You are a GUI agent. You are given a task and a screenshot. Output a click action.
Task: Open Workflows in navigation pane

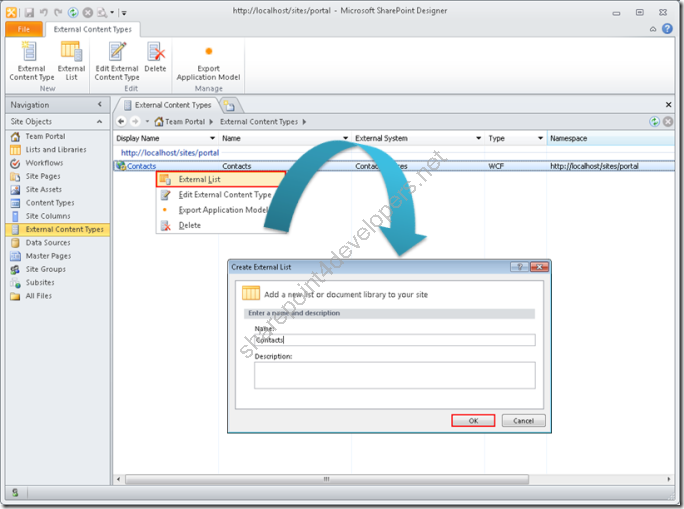click(x=44, y=163)
